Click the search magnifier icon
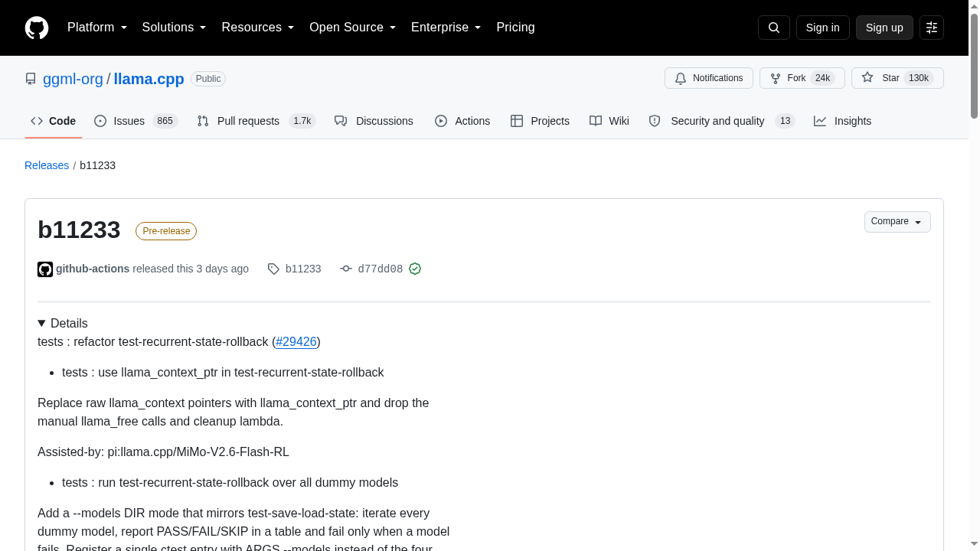 (774, 28)
